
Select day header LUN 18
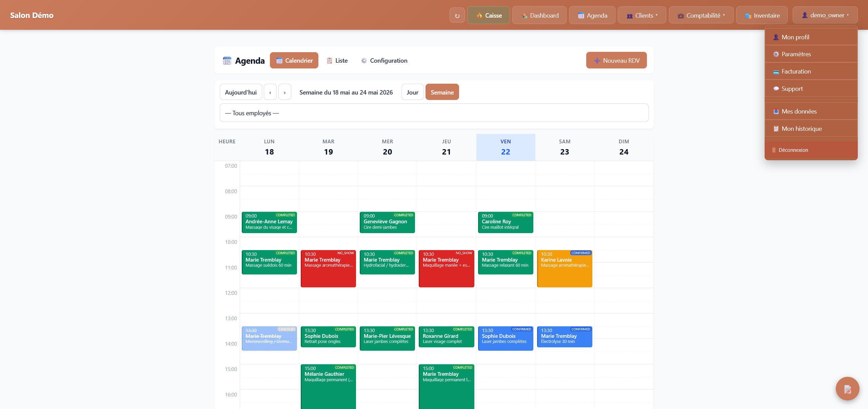pos(269,147)
